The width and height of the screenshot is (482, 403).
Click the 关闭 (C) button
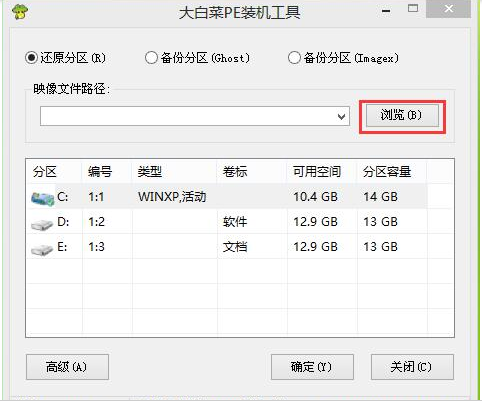click(412, 367)
